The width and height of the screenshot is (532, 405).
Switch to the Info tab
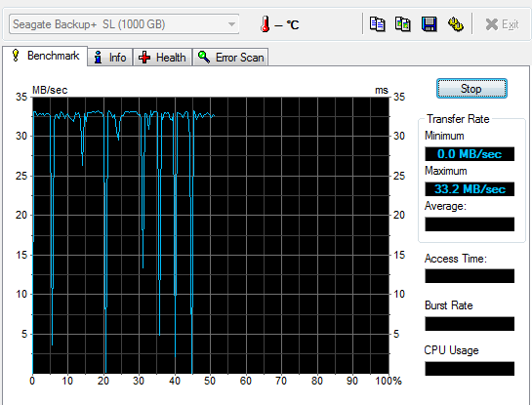(x=110, y=57)
